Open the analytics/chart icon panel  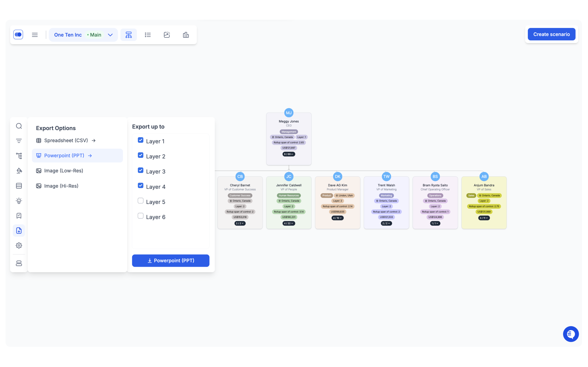click(186, 35)
